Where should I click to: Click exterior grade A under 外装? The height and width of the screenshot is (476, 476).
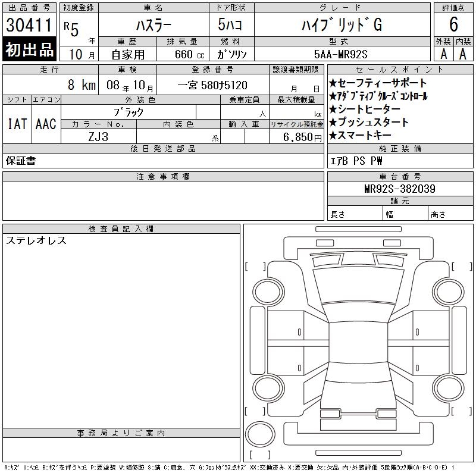(x=443, y=54)
